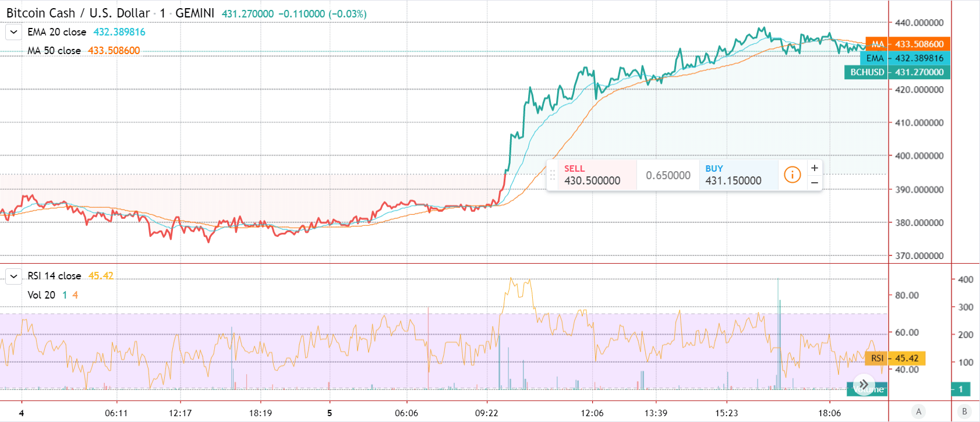The height and width of the screenshot is (422, 980).
Task: Grab the trading panel drag handle
Action: point(553,175)
